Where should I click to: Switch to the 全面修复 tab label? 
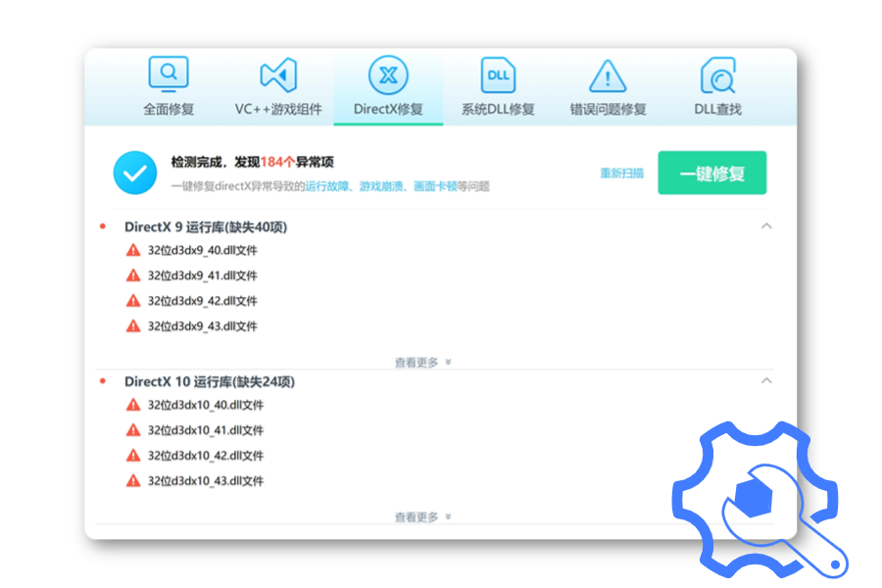(x=169, y=109)
